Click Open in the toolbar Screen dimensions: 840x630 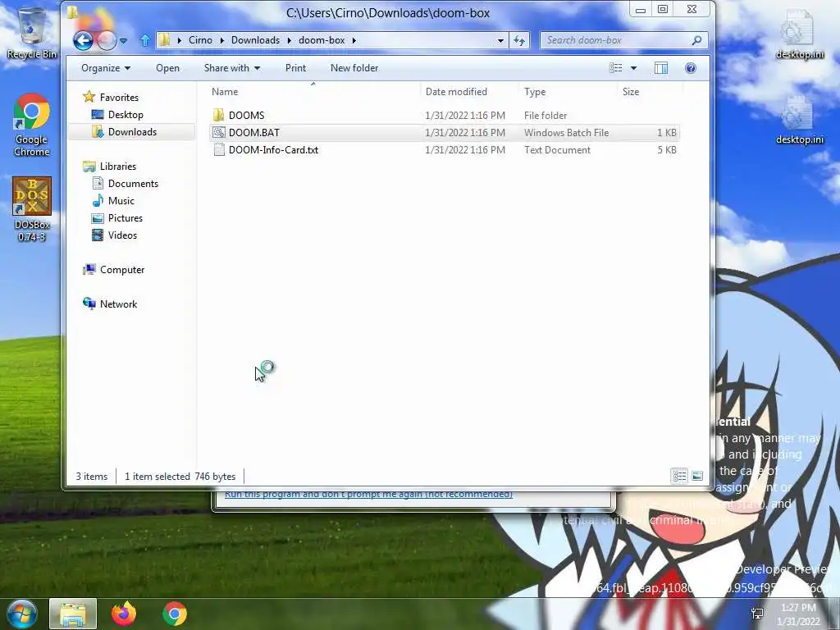tap(167, 68)
